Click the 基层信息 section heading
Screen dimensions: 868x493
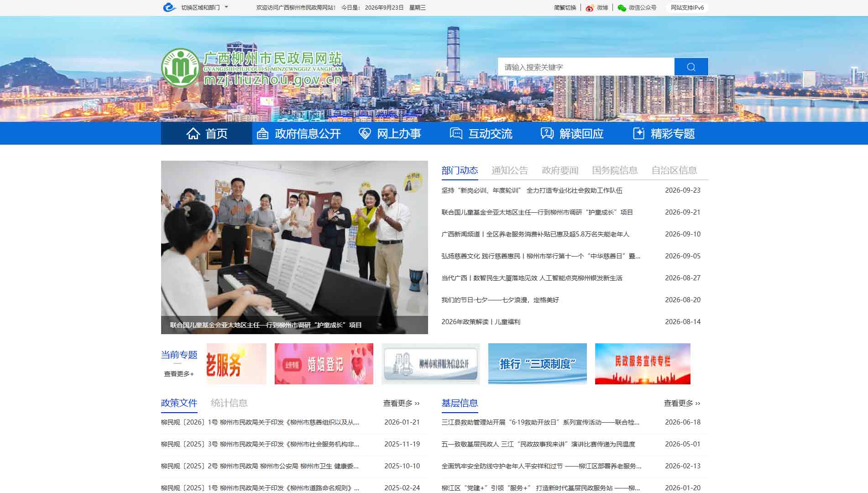click(460, 403)
